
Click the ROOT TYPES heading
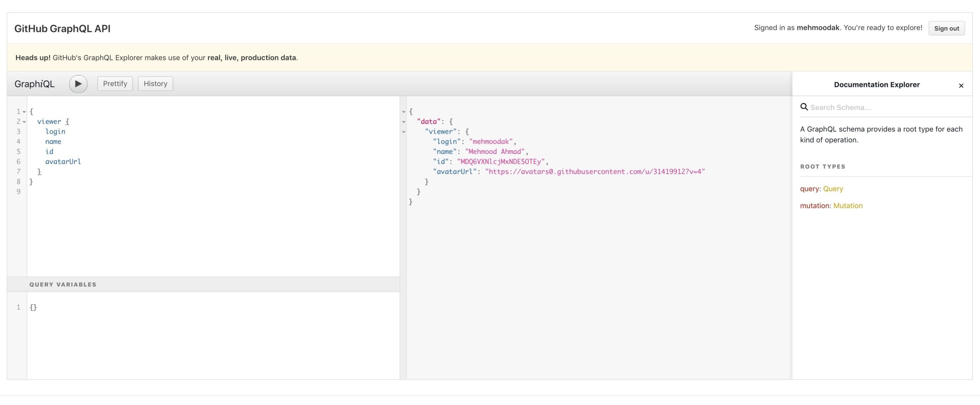pyautogui.click(x=823, y=167)
